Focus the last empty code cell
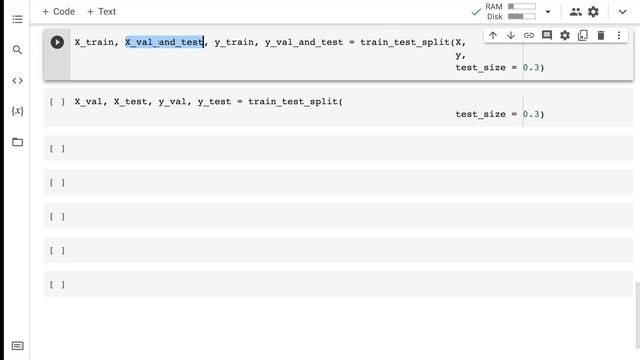Screen dimensions: 640x360 tap(338, 284)
